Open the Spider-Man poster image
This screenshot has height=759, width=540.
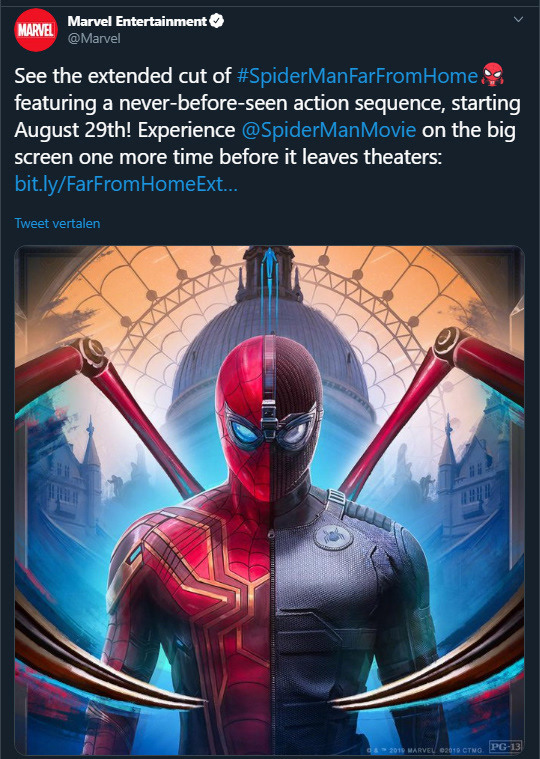[270, 501]
